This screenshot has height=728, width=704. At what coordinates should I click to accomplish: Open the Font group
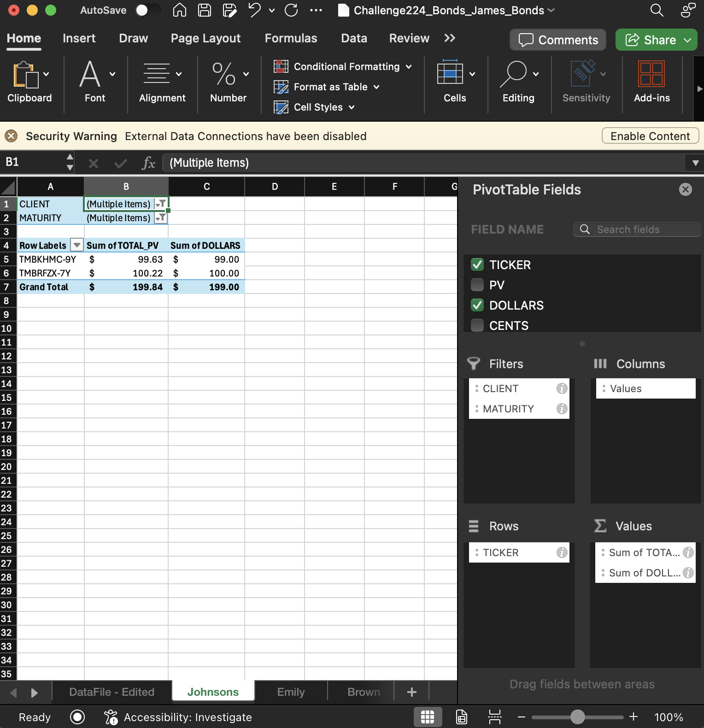click(x=95, y=82)
